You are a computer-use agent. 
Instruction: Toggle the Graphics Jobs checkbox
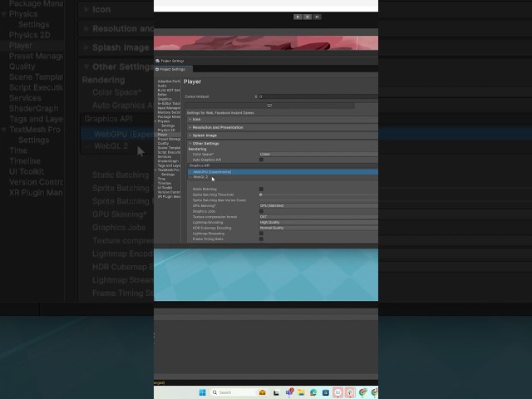point(261,211)
